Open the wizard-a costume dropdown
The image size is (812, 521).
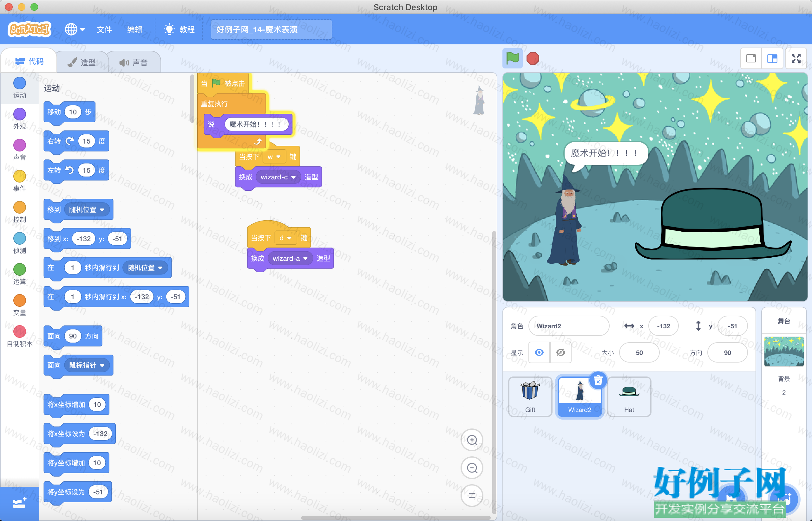tap(290, 259)
